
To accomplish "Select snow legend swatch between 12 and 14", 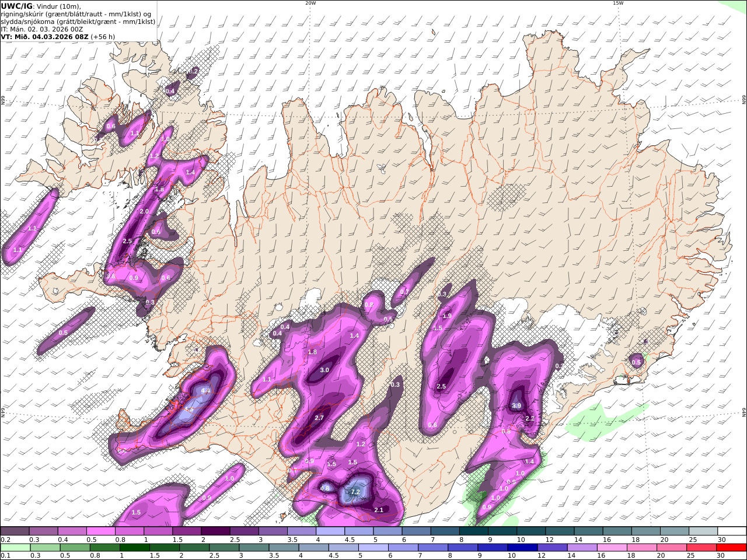I will 559,531.
